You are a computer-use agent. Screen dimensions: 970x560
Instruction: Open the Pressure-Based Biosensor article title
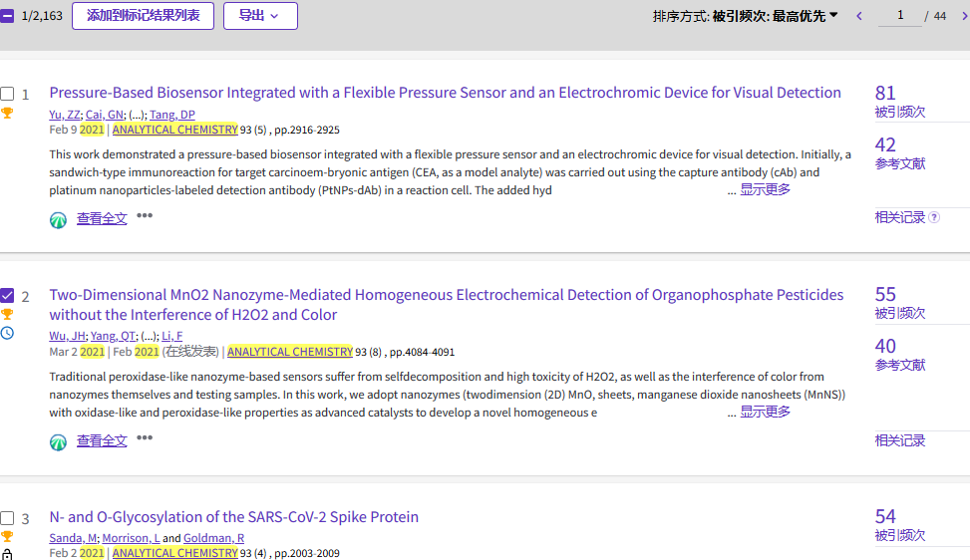tap(445, 93)
